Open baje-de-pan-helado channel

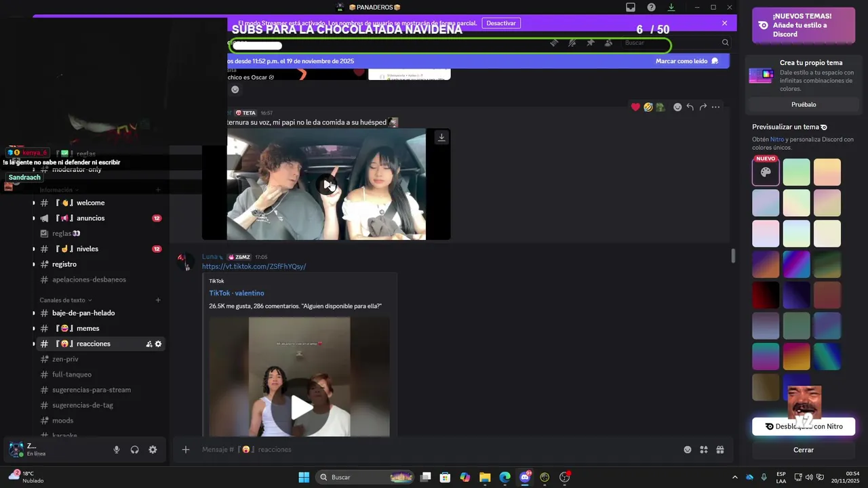(x=100, y=313)
